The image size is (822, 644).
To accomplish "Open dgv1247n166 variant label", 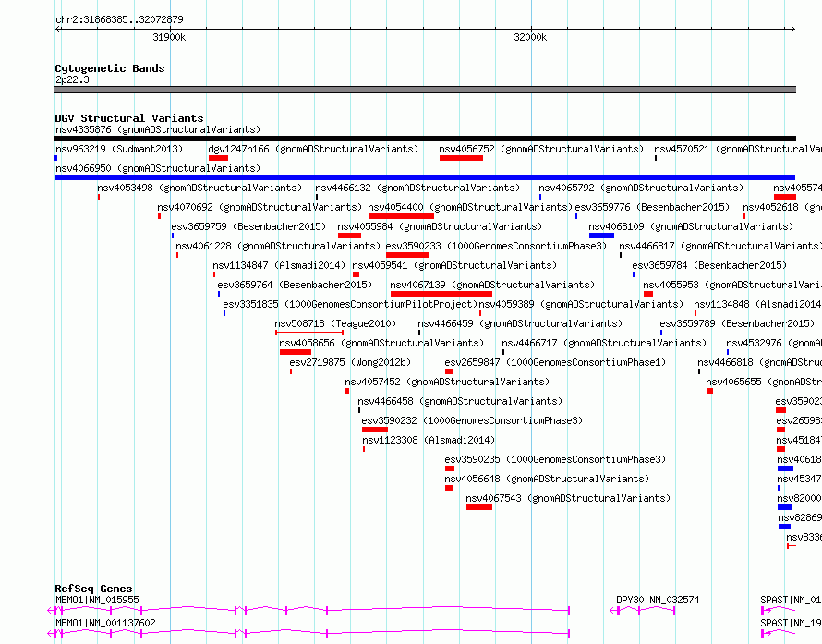I will coord(313,149).
